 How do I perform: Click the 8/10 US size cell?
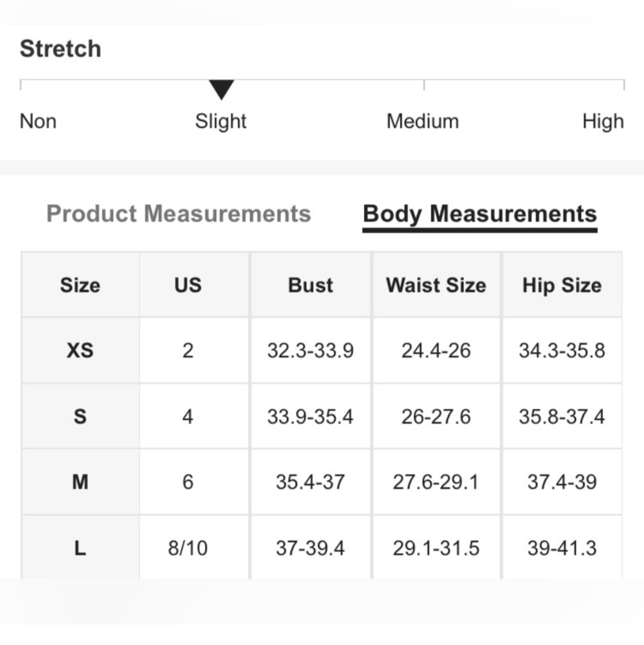pos(188,548)
